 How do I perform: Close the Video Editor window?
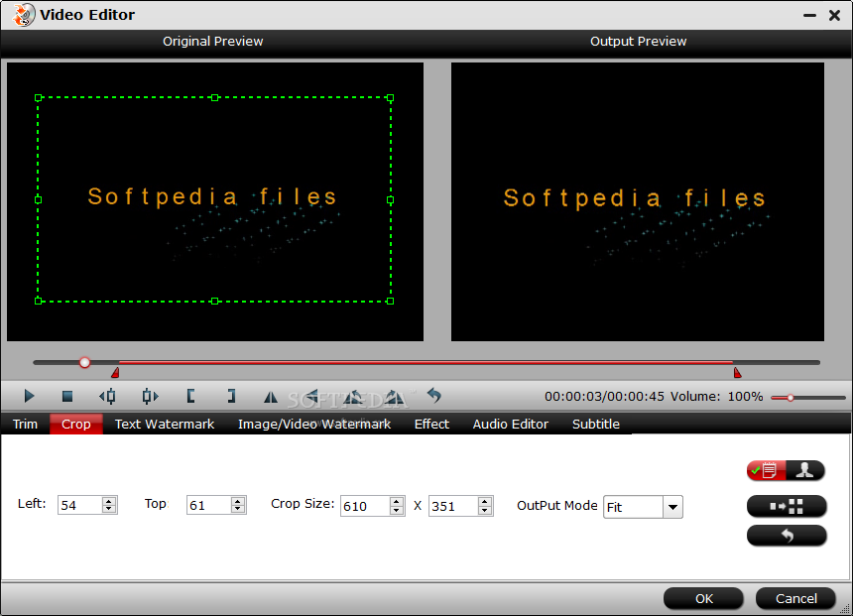click(834, 15)
